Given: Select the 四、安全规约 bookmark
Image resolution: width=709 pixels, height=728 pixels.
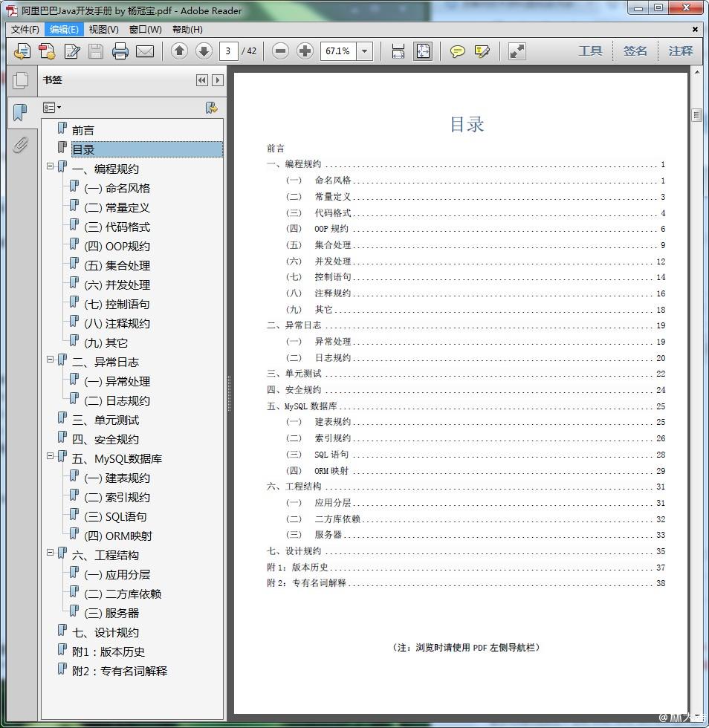Looking at the screenshot, I should 106,439.
